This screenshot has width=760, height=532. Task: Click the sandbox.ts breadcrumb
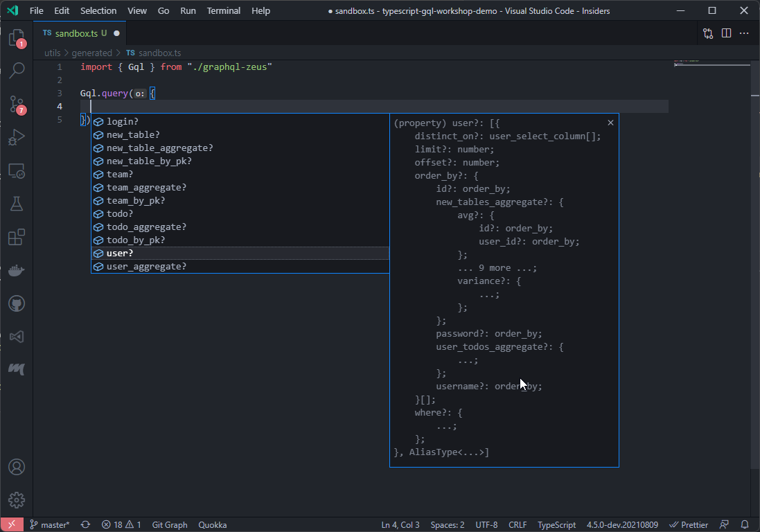[x=154, y=53]
